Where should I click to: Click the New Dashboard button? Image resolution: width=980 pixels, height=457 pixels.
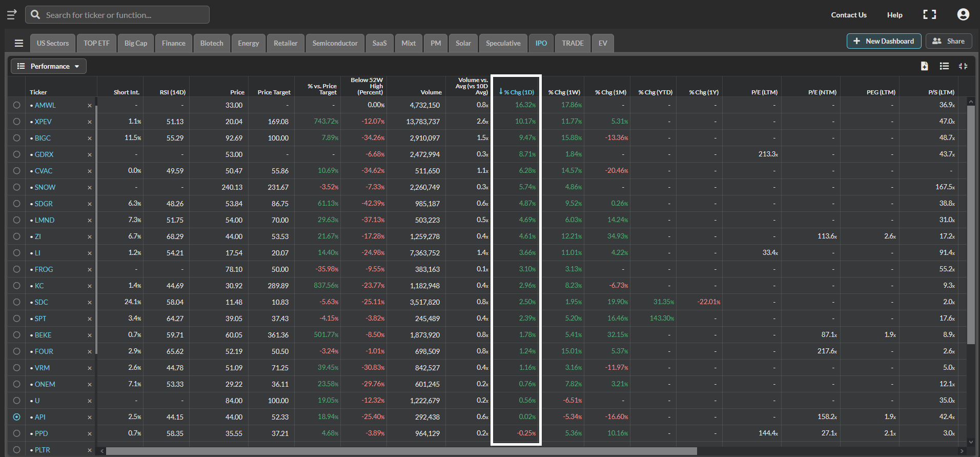(x=884, y=41)
